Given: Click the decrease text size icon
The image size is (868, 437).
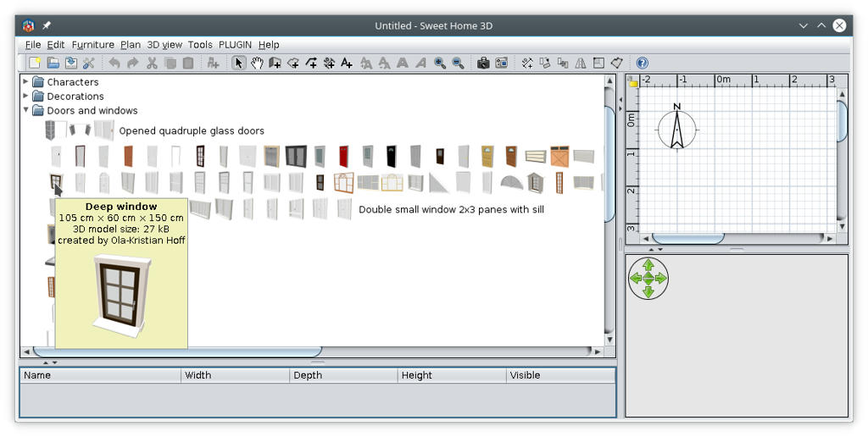Looking at the screenshot, I should [384, 63].
